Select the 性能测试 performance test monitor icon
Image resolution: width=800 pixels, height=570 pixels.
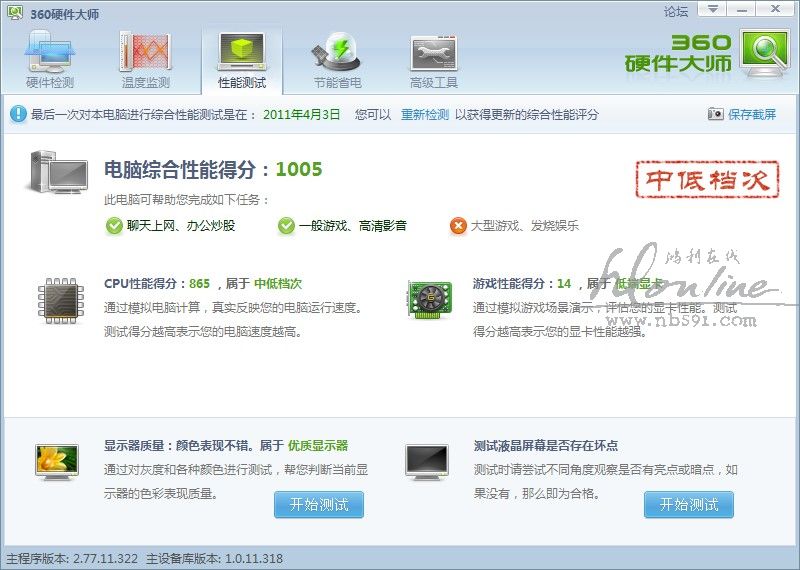(x=242, y=52)
